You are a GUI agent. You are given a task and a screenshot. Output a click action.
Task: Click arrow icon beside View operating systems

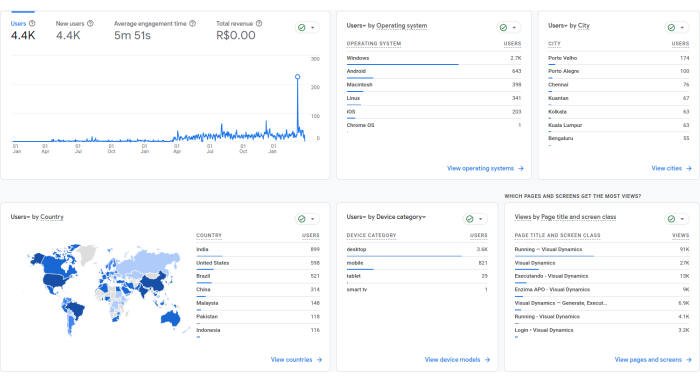[x=521, y=169]
